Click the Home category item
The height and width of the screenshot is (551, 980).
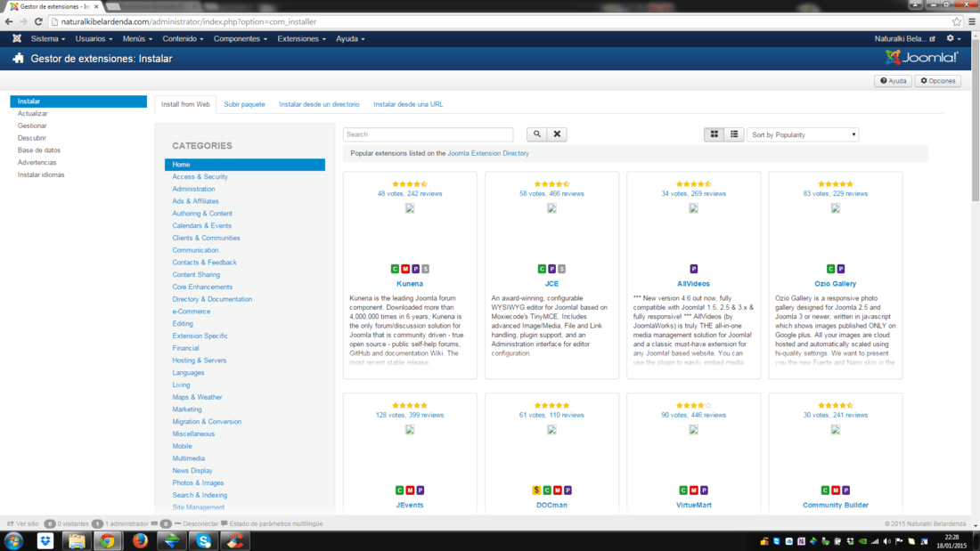[245, 165]
